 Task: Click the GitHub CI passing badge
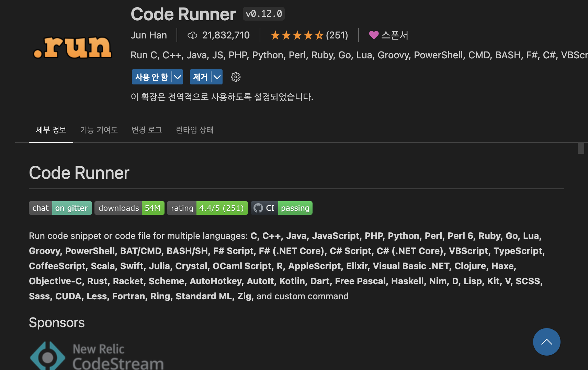click(282, 208)
